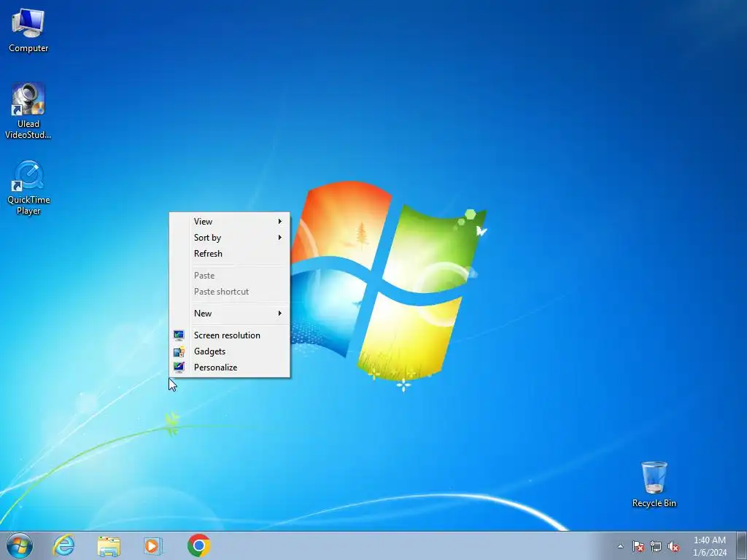
Task: Click the Screen resolution monitor icon
Action: click(x=179, y=335)
